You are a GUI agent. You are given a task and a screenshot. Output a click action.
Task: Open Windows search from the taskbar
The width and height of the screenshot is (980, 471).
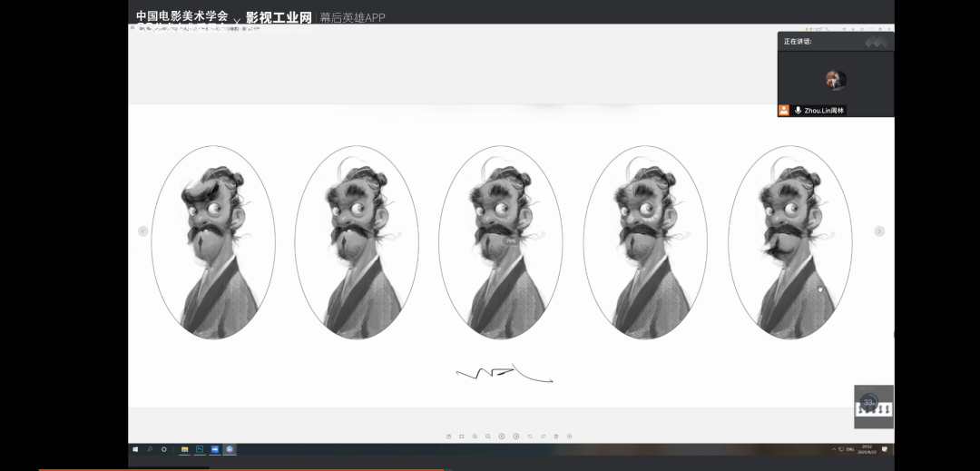click(150, 449)
